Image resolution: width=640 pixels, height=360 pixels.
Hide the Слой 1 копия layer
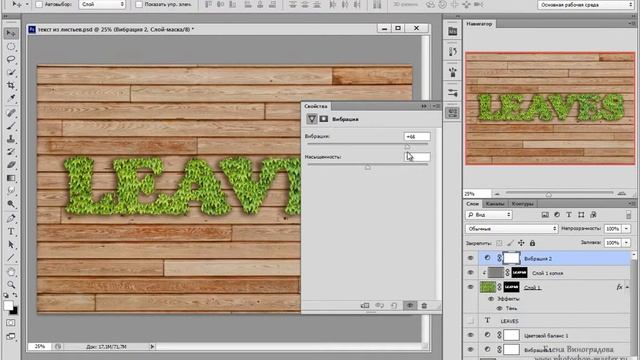[471, 272]
